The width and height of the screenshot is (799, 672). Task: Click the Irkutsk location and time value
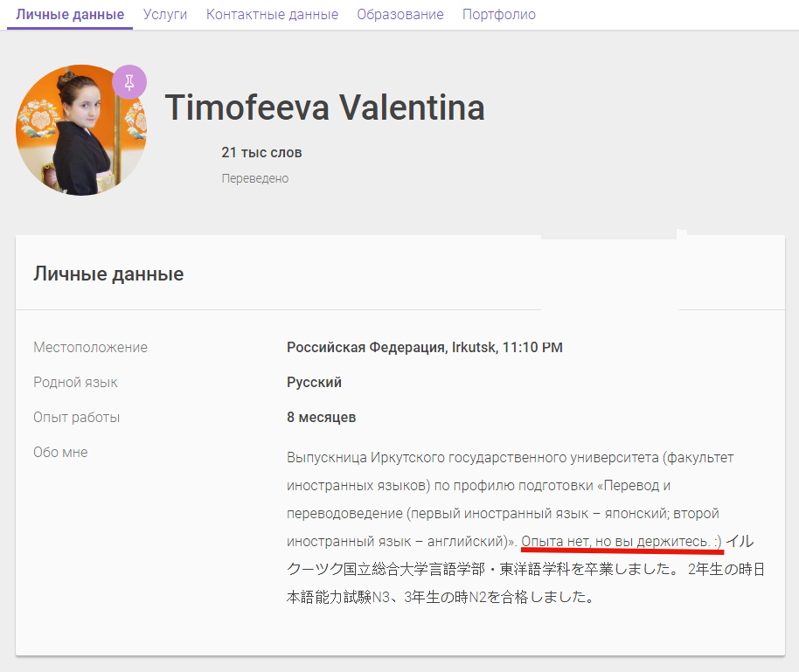(x=424, y=347)
